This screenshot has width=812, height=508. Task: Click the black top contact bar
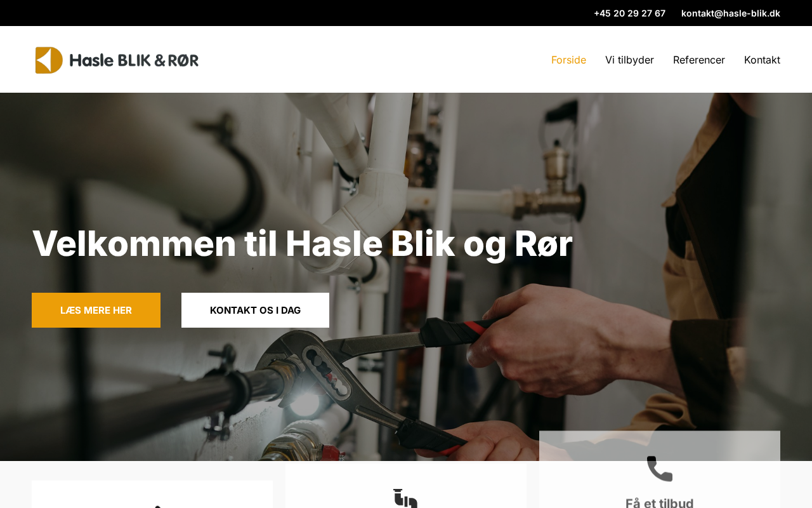pos(406,13)
